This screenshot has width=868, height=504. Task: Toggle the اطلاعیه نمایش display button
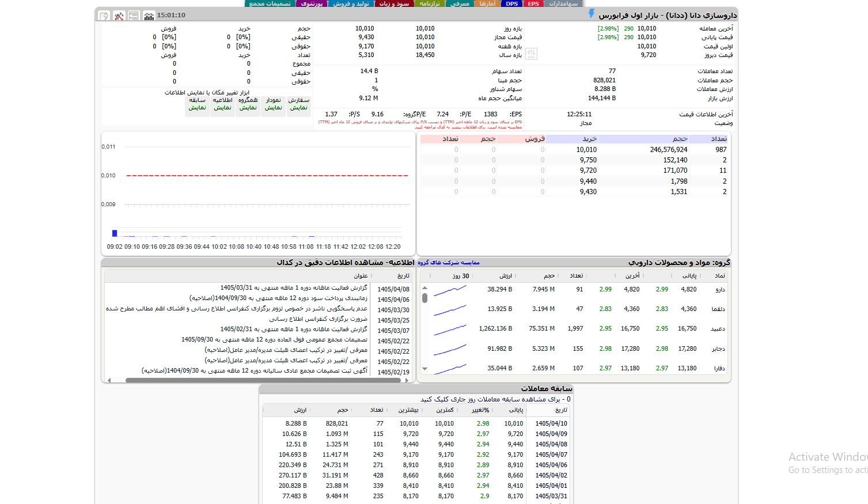click(x=223, y=104)
